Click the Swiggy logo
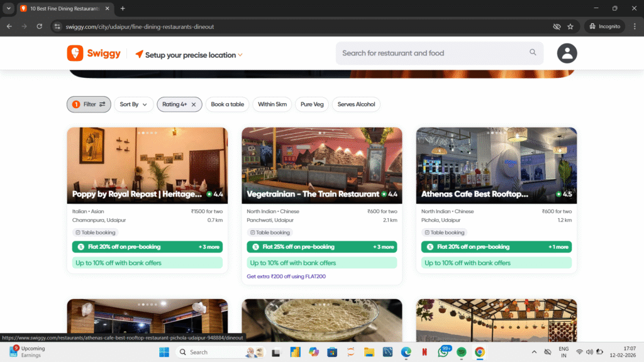644x362 pixels. click(94, 54)
